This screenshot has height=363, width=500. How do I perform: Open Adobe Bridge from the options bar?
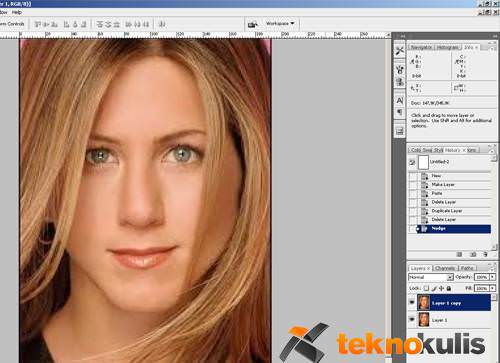pos(253,24)
